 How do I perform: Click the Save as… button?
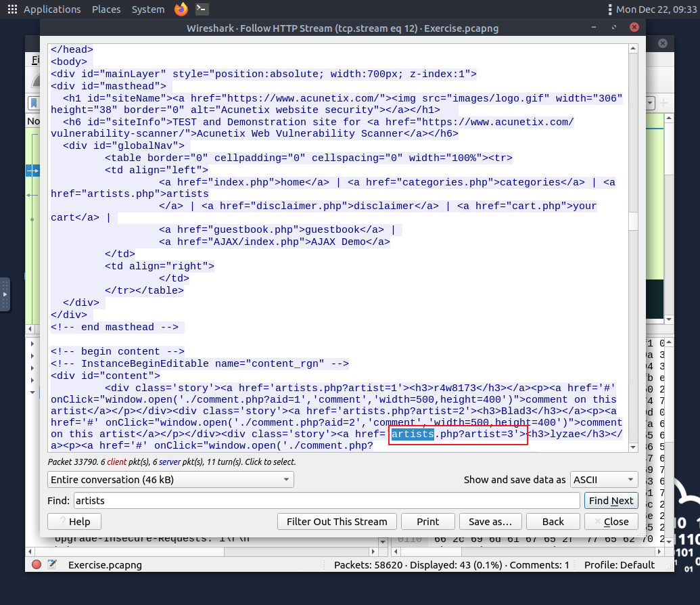click(490, 522)
